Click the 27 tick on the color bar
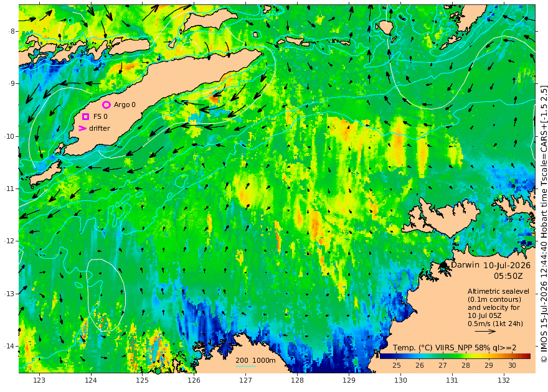 443,365
